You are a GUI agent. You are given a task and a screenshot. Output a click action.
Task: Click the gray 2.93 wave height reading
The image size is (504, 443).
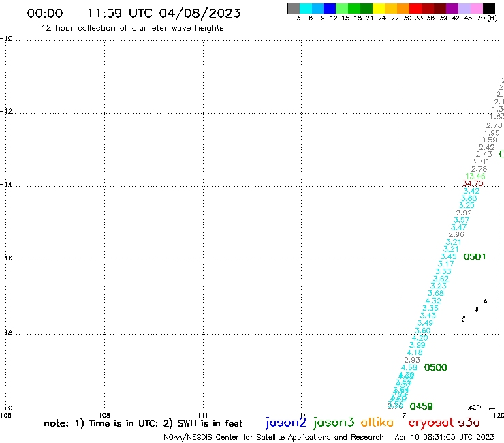pyautogui.click(x=412, y=360)
